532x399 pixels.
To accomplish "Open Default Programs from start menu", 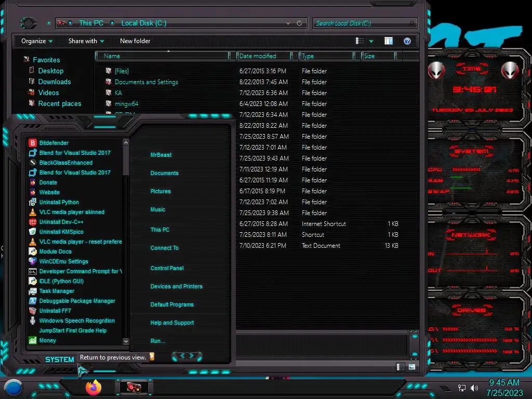I will [172, 304].
